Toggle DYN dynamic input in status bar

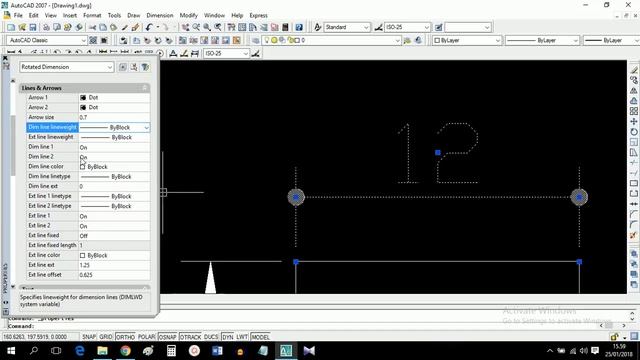(x=228, y=337)
